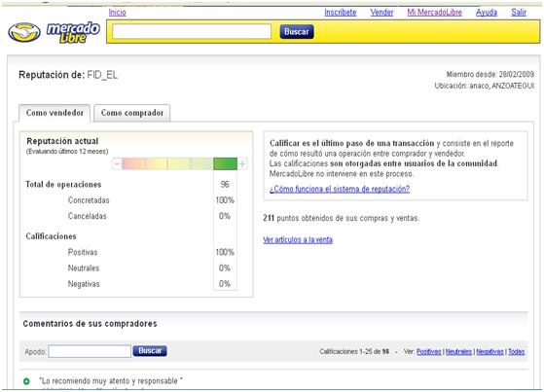Screen dimensions: 544x392
Task: Click the MercadoLibre handshake logo icon
Action: (x=24, y=33)
